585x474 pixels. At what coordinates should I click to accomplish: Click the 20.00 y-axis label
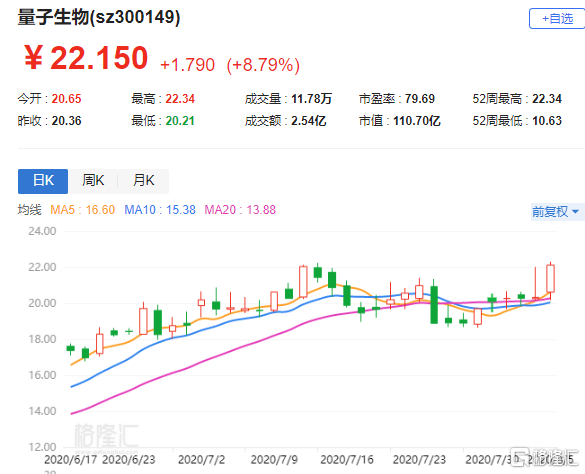coord(42,303)
